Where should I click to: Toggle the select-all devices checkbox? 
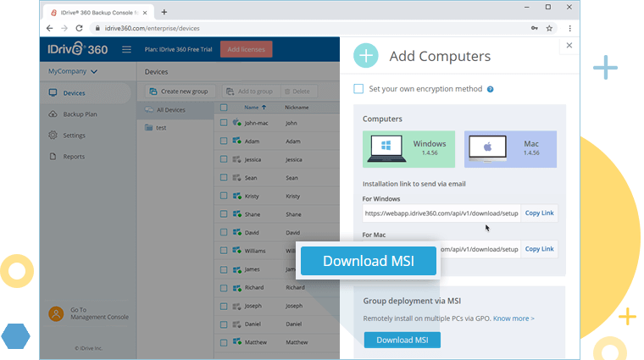coord(224,108)
